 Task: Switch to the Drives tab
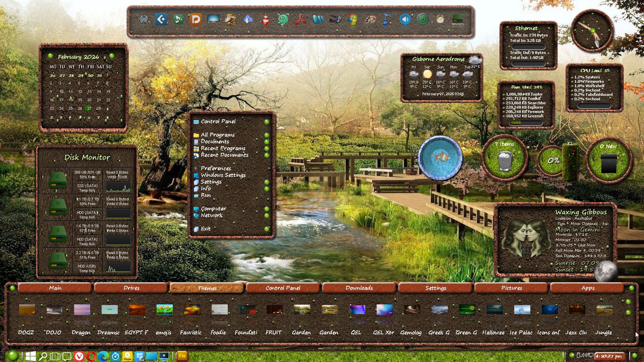pos(131,288)
